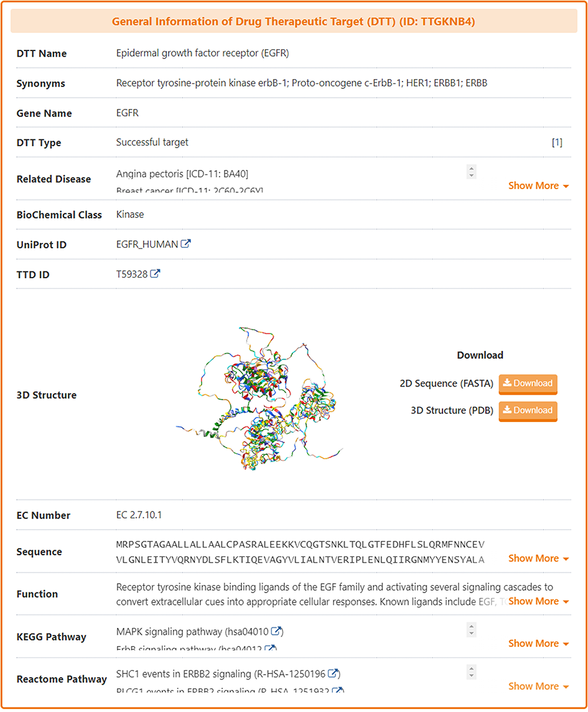Open the EGFR_HUMAN UniProt external link icon
588x712 pixels.
pyautogui.click(x=185, y=244)
